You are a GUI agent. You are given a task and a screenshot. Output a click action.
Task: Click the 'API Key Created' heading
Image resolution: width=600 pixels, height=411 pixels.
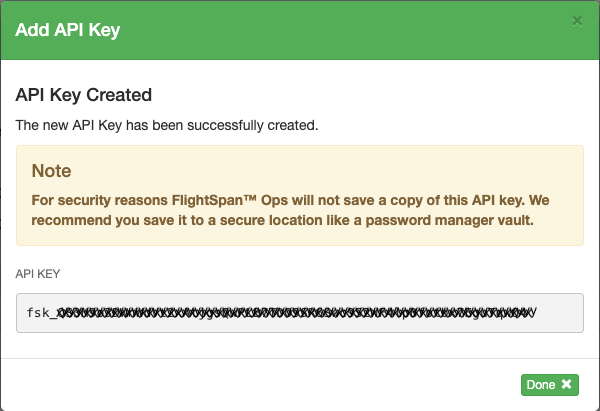coord(84,96)
